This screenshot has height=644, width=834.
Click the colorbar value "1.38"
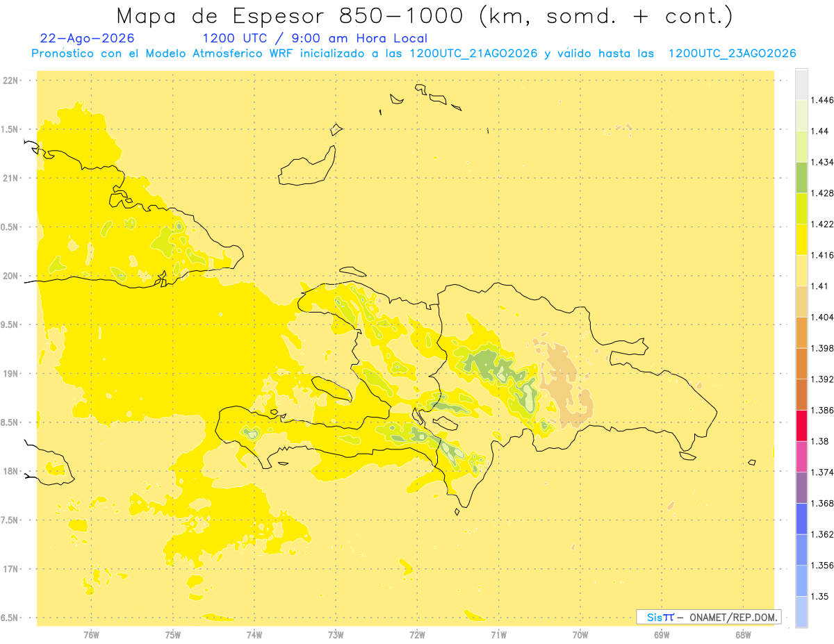click(819, 441)
